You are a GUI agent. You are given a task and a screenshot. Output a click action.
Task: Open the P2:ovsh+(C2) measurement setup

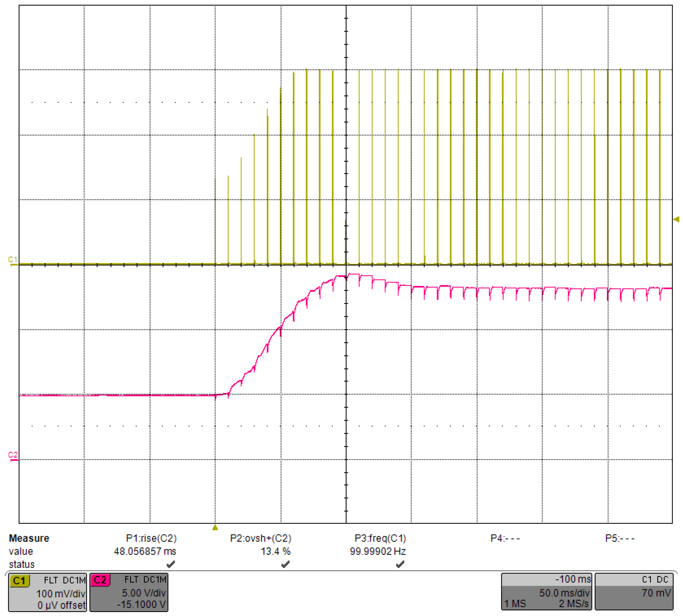pos(260,538)
